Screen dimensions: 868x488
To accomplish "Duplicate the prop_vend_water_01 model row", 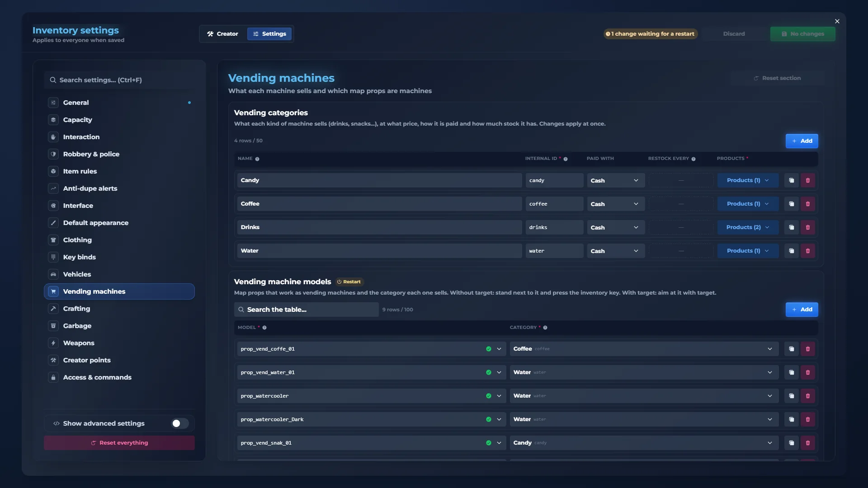I will pos(791,372).
